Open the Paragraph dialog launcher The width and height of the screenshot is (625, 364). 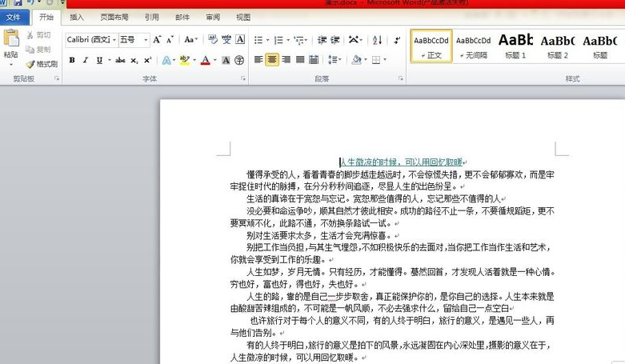click(401, 79)
